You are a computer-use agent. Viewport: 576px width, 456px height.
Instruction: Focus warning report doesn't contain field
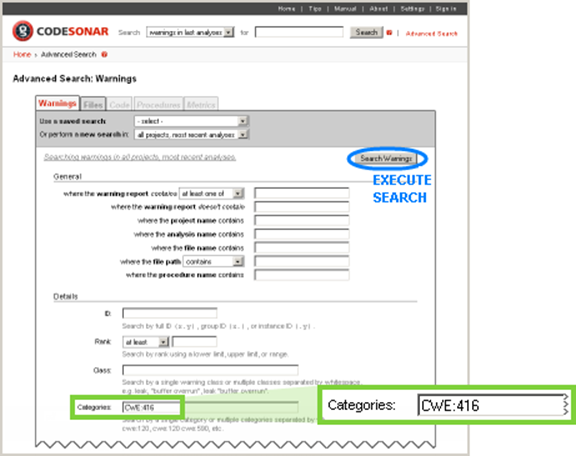click(x=302, y=207)
